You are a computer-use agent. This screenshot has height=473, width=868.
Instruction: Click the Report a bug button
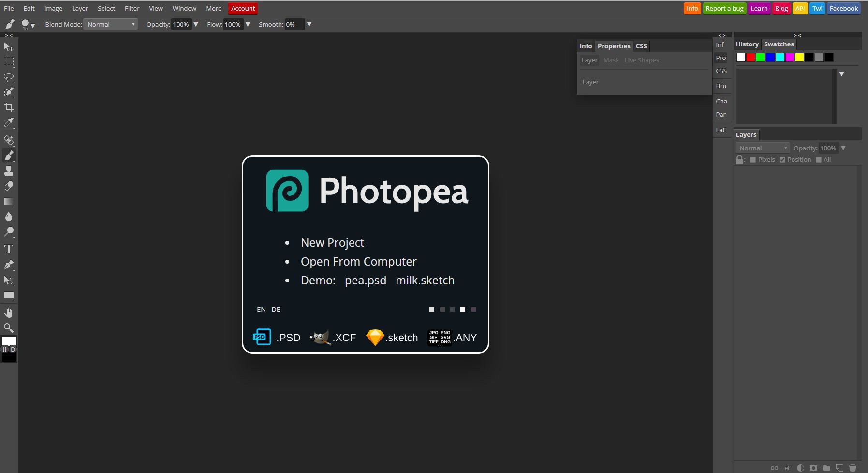724,8
